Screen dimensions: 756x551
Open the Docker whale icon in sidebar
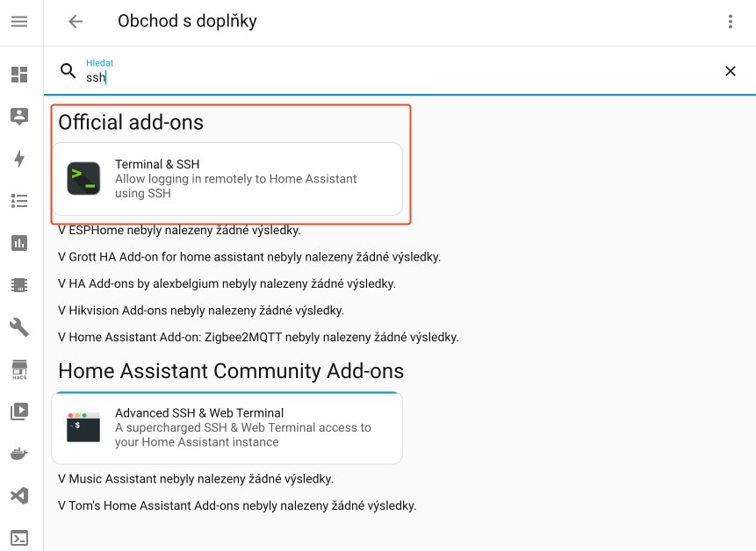tap(19, 454)
